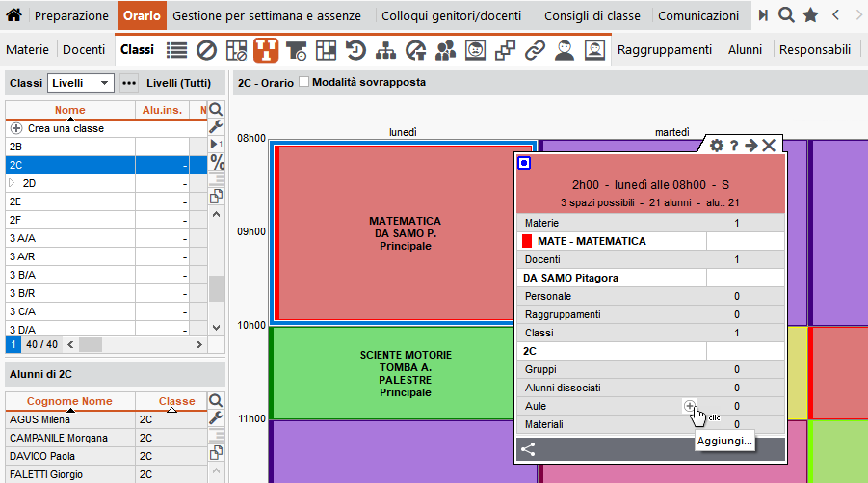This screenshot has width=868, height=483.
Task: Click the horizontal scroll right arrow in class list
Action: 198,344
